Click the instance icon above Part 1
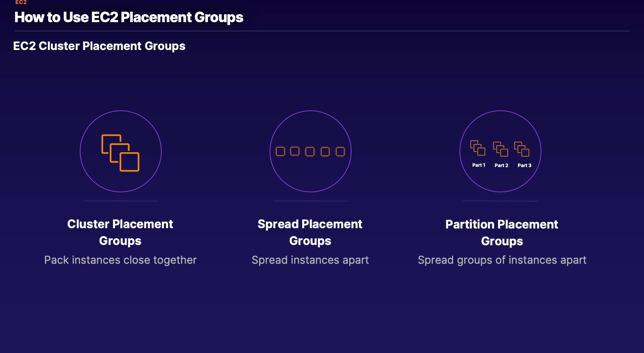The height and width of the screenshot is (353, 644). 478,148
